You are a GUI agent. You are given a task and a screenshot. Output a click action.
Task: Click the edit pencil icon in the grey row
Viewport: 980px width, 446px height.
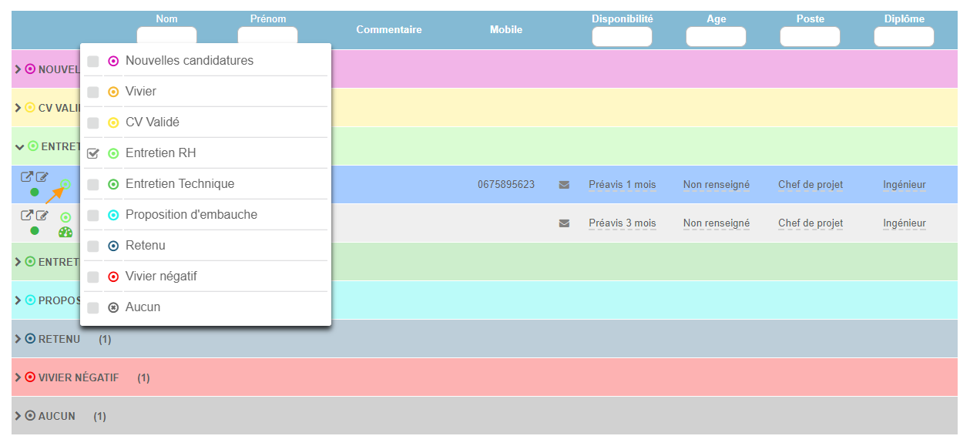[x=42, y=216]
